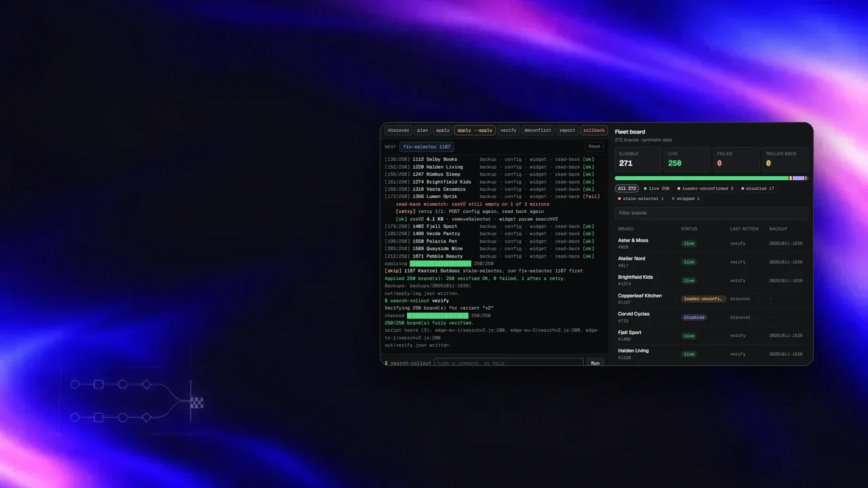Screen dimensions: 868x488
Task: Click the 250/250 brand(s) fully verified line
Action: (x=429, y=323)
